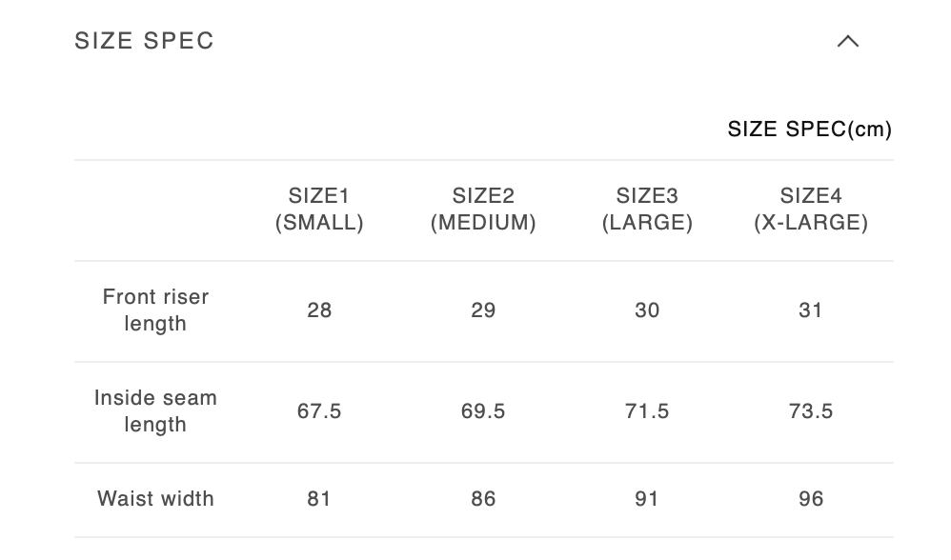This screenshot has height=560, width=951.
Task: Click front riser value 28 for Small
Action: (319, 310)
